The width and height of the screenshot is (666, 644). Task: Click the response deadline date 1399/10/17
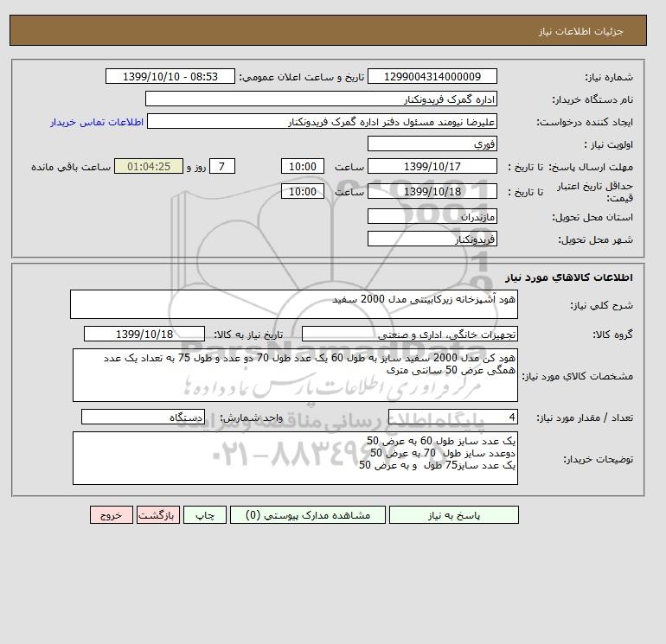(x=432, y=167)
